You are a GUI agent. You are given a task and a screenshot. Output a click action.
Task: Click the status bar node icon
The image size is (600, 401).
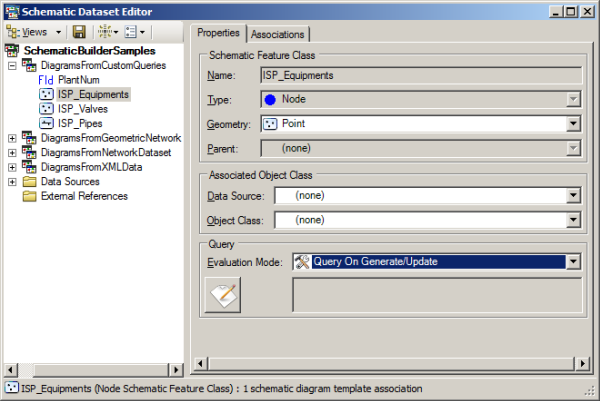pos(11,388)
